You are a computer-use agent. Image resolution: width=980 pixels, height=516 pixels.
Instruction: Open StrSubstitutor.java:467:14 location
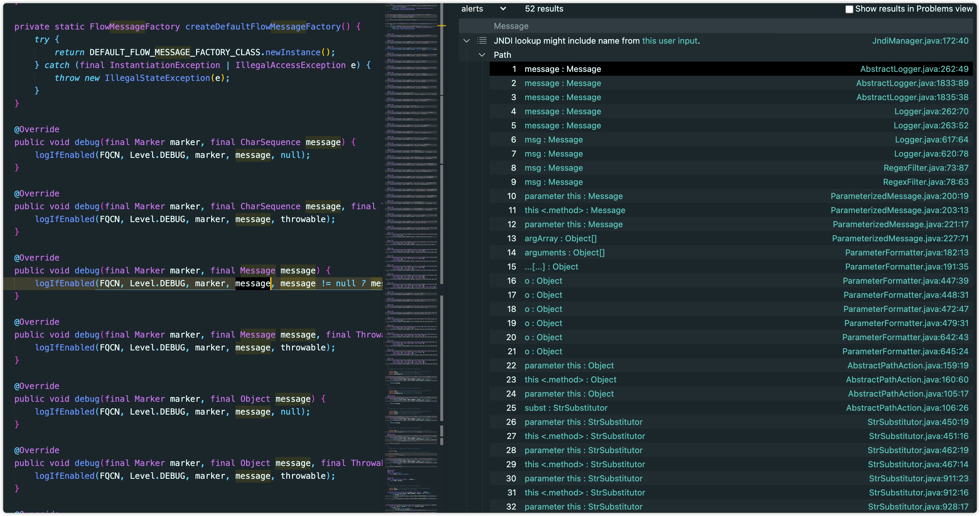918,464
